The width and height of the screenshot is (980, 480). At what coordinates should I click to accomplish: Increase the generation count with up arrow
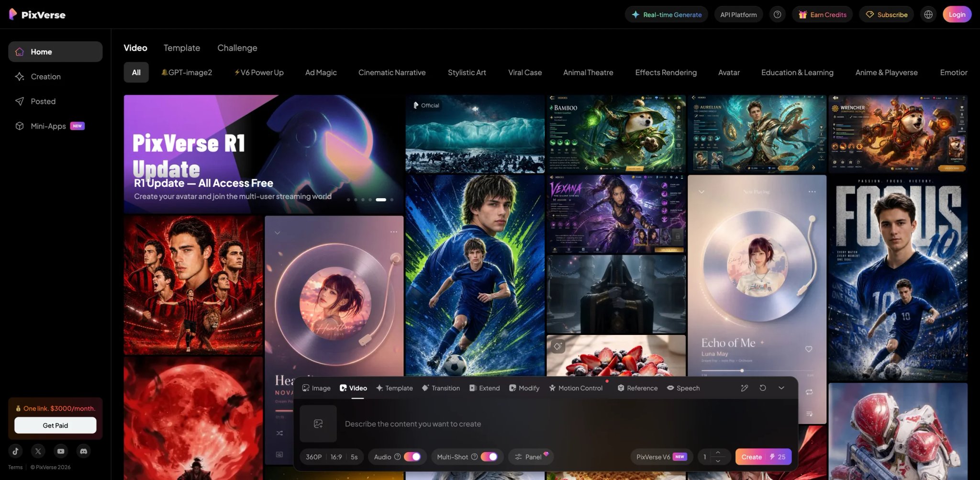click(718, 453)
